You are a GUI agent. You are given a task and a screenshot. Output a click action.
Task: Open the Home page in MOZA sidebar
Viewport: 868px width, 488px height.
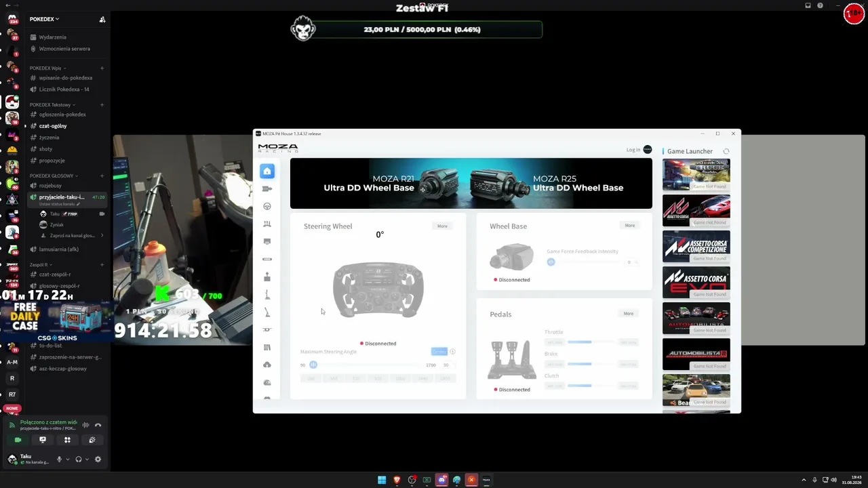pos(267,171)
